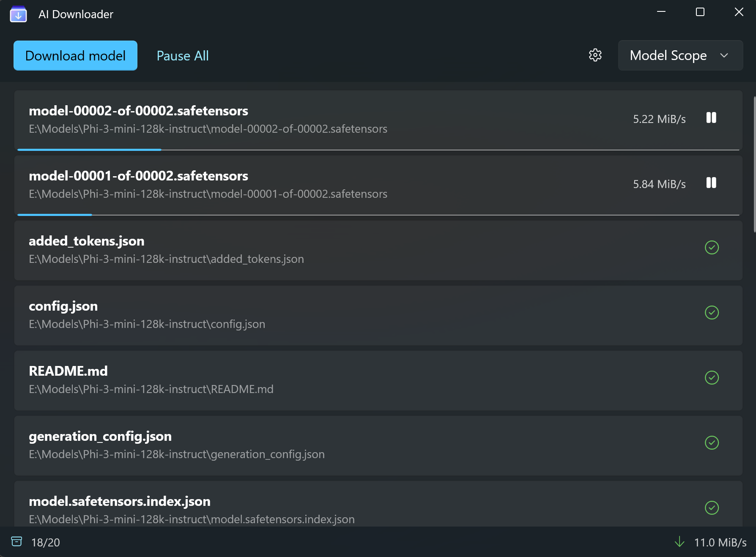
Task: Click the progress bar of model-00001-of-00002.safetensors
Action: click(378, 215)
